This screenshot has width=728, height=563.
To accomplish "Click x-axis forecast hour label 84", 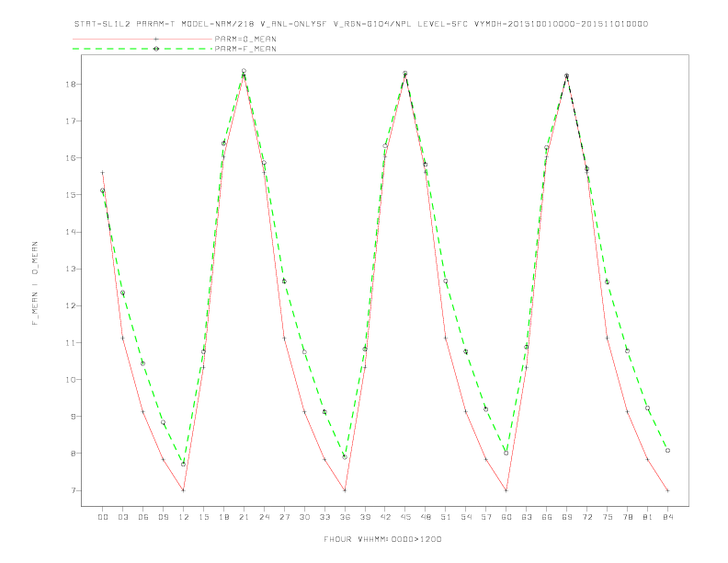I will (x=667, y=517).
